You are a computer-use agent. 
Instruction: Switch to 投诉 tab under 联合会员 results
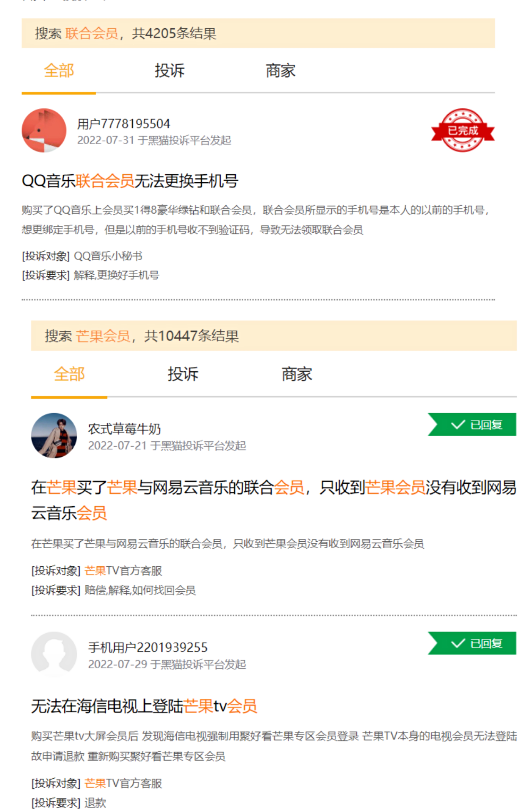pyautogui.click(x=169, y=71)
